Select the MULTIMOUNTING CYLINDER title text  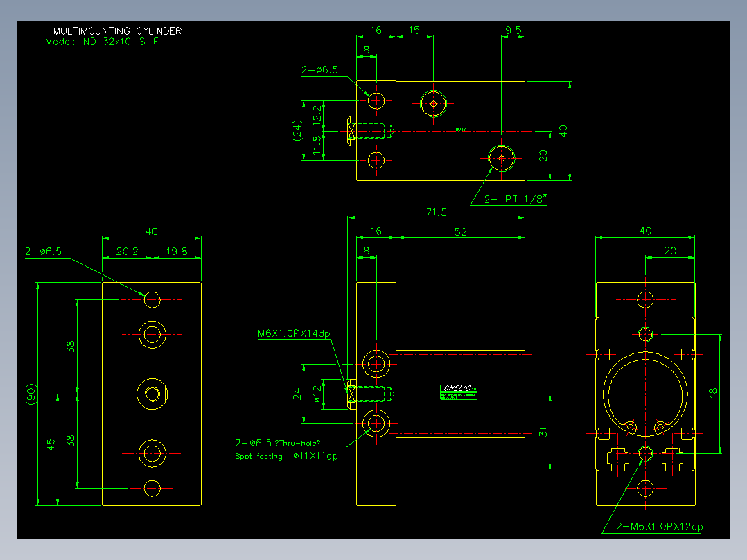[x=117, y=31]
